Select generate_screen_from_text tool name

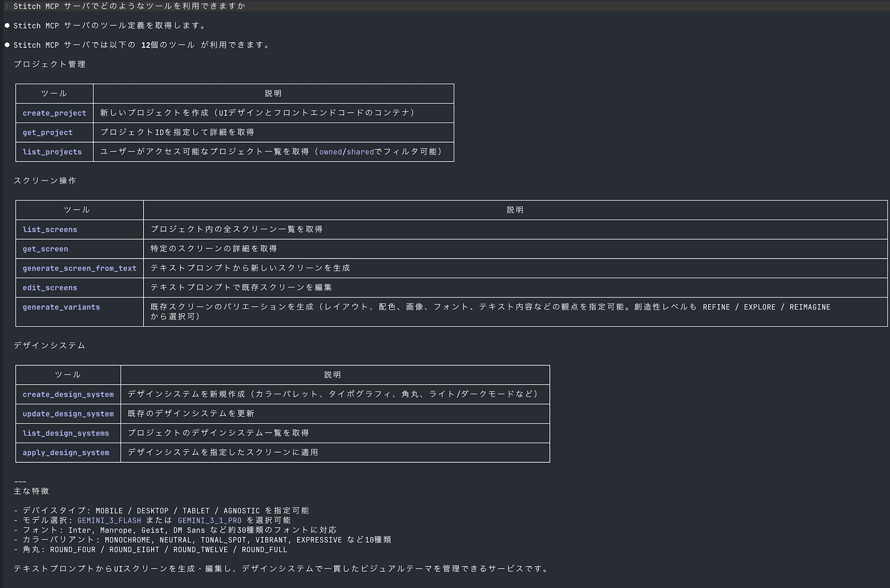[79, 268]
